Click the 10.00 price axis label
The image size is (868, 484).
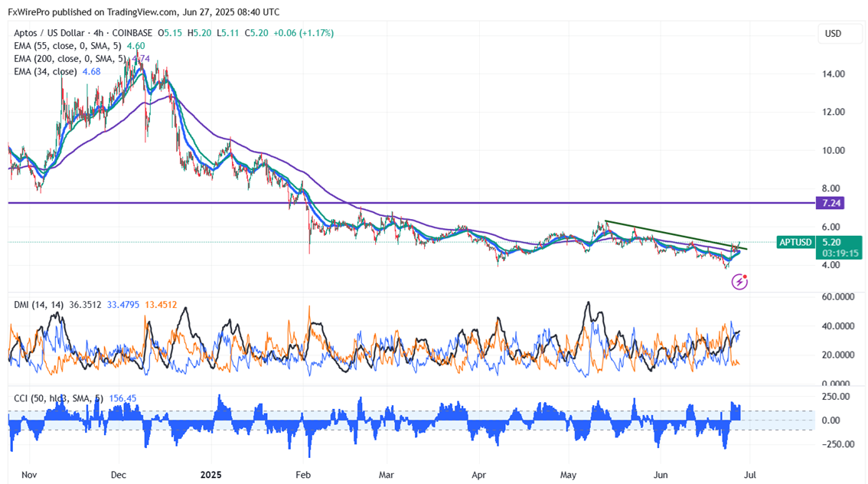click(834, 150)
